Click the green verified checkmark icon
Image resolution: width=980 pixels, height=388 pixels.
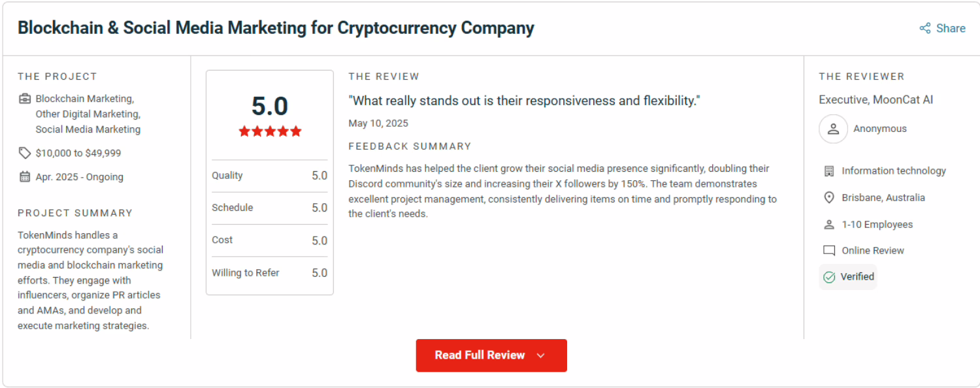tap(829, 277)
